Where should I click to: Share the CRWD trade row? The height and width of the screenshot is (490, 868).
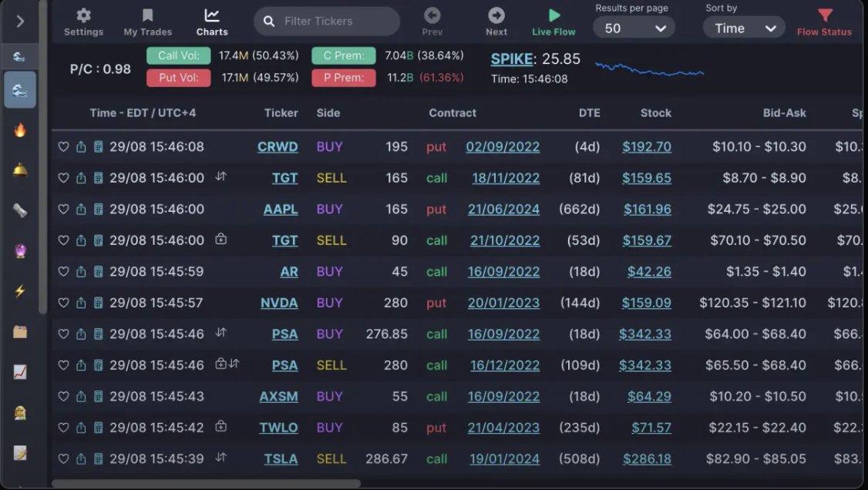pos(81,146)
